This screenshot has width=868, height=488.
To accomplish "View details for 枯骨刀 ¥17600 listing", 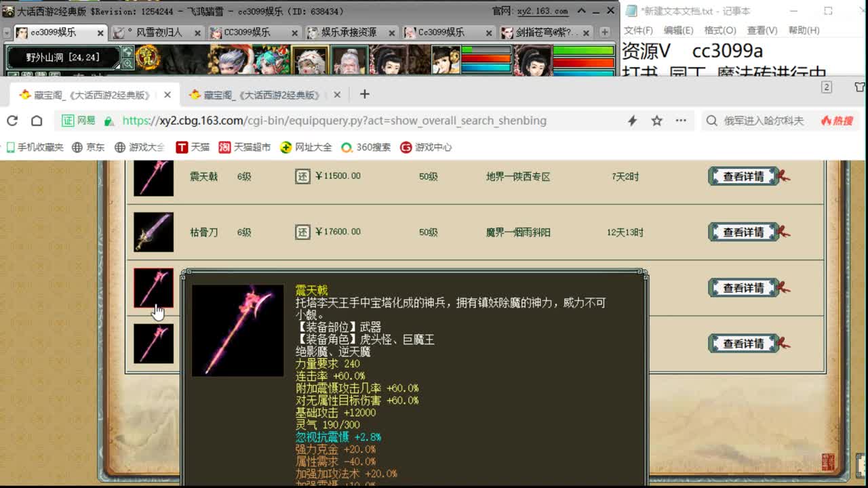I will (x=744, y=232).
